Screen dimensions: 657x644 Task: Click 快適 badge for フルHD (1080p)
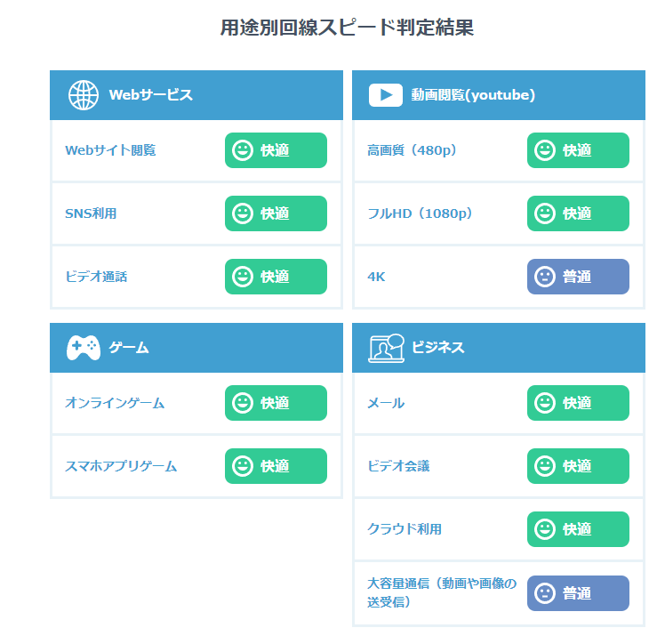pos(578,213)
